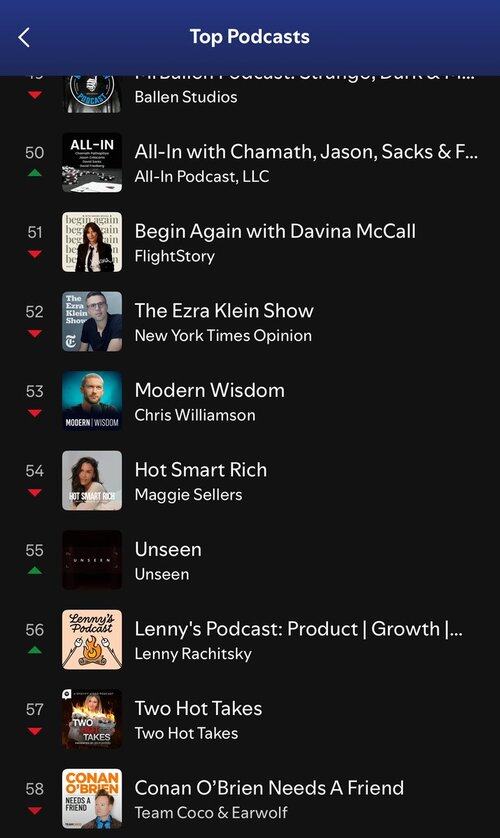The height and width of the screenshot is (838, 500).
Task: Select Lenny's Podcast campfire cover art
Action: pyautogui.click(x=92, y=640)
